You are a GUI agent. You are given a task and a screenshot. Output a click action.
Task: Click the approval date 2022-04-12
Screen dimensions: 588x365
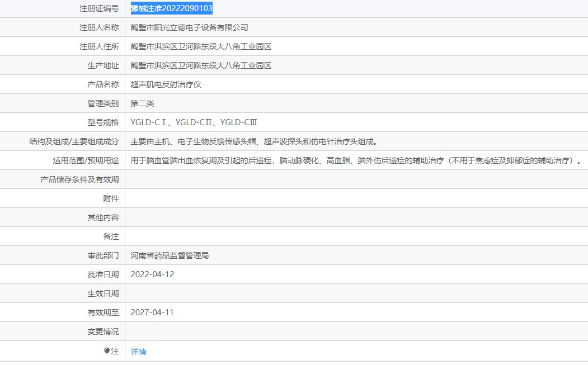coord(152,274)
